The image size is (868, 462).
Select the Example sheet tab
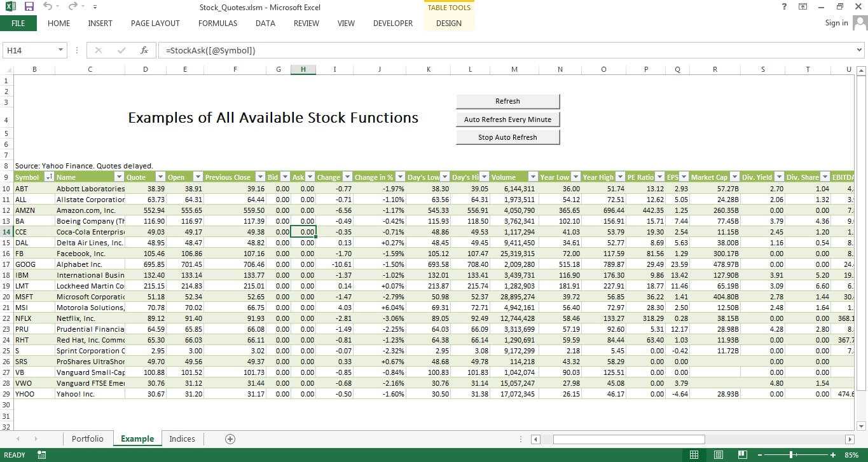(137, 438)
